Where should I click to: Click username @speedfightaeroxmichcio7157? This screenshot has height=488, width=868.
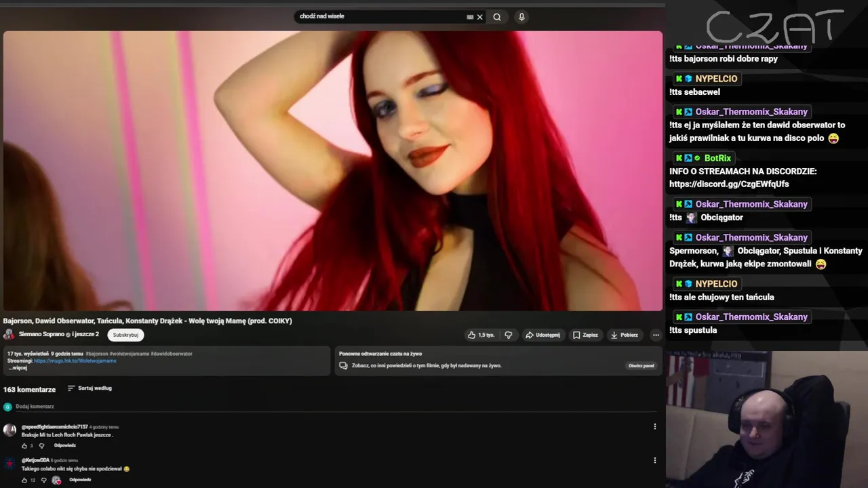(54, 427)
